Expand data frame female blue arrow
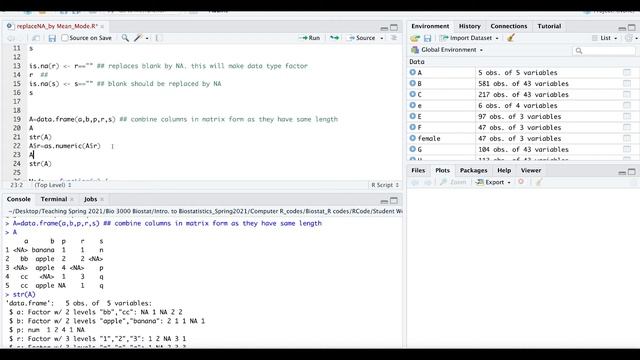This screenshot has height=360, width=640. [x=413, y=138]
